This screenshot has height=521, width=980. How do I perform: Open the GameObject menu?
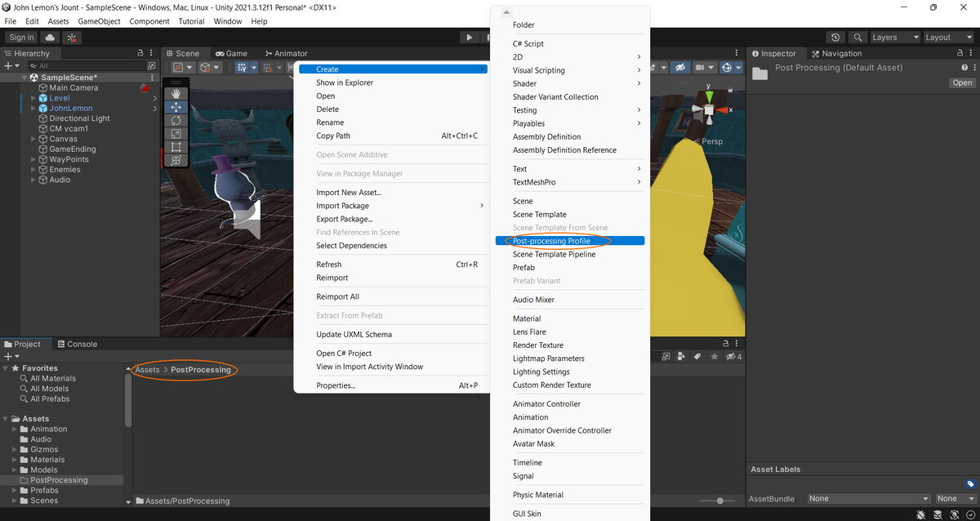tap(99, 21)
